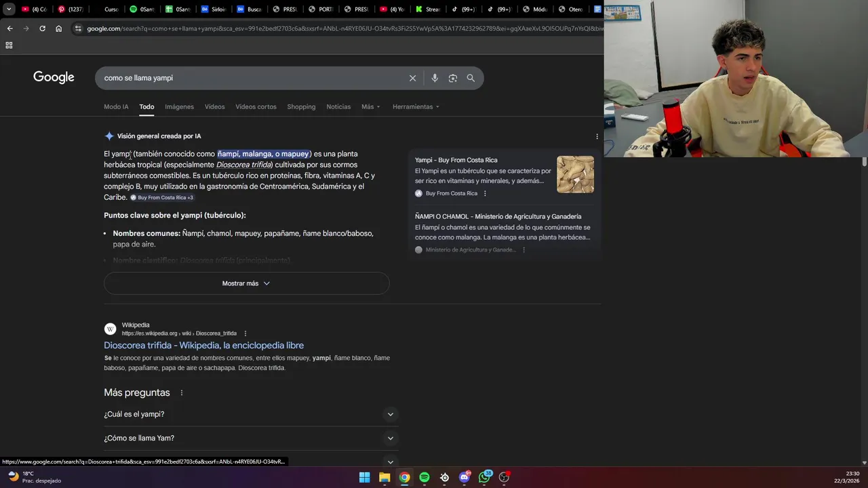Open Discord from the taskbar

pos(465,477)
